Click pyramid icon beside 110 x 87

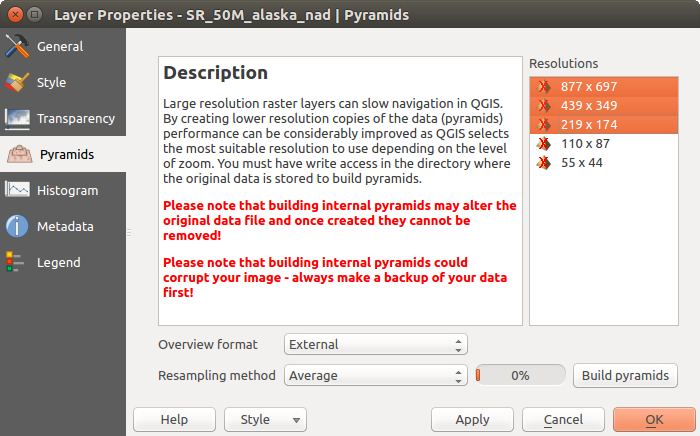pyautogui.click(x=544, y=144)
